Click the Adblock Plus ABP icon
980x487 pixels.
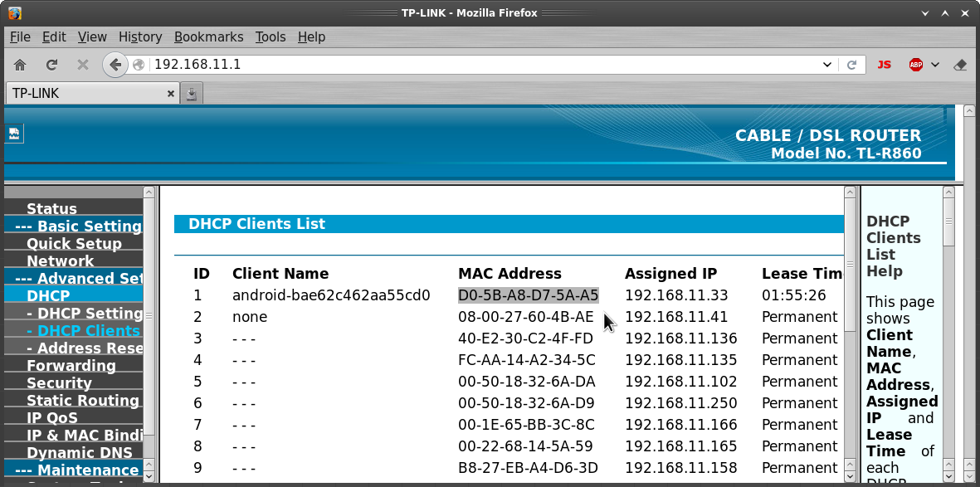(916, 65)
